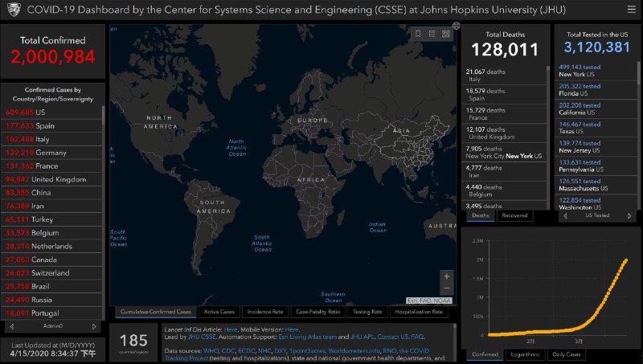Open the 1point3acres source link

tap(307, 351)
